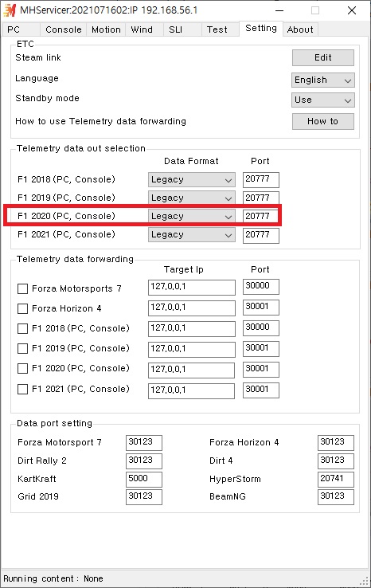Toggle F1 2020 telemetry forwarding checkbox
The height and width of the screenshot is (588, 371).
pos(22,369)
